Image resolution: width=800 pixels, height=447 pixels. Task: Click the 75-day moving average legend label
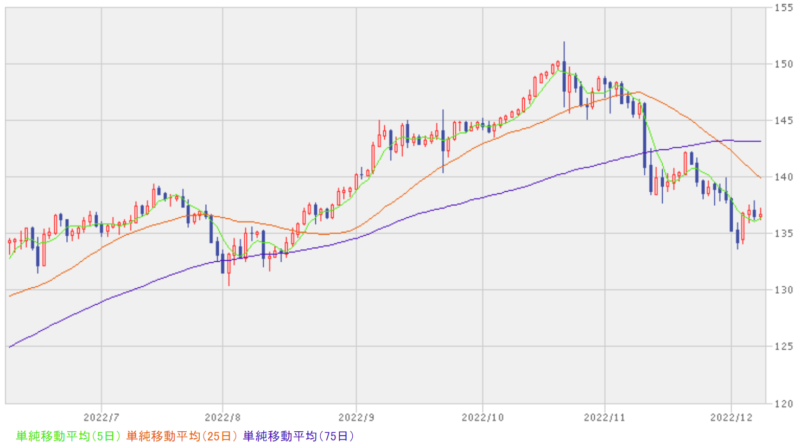tap(298, 436)
